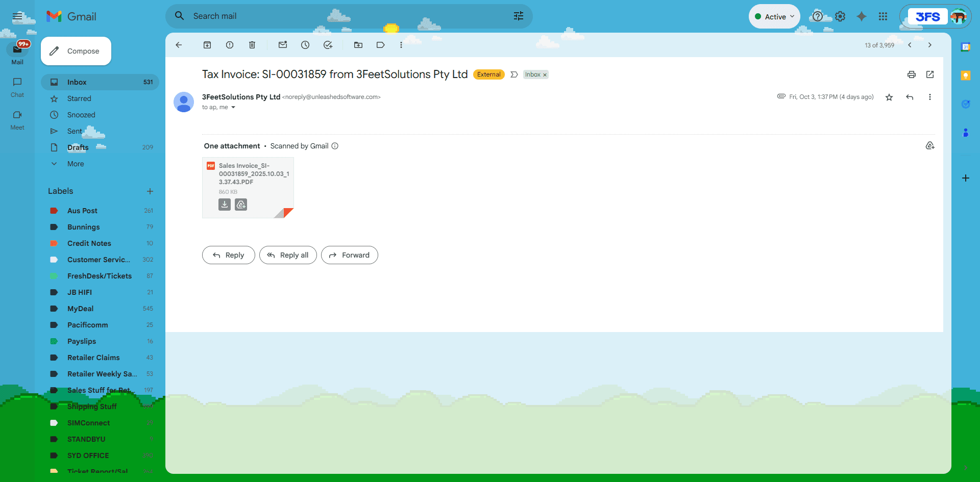Click the Forward button

350,255
